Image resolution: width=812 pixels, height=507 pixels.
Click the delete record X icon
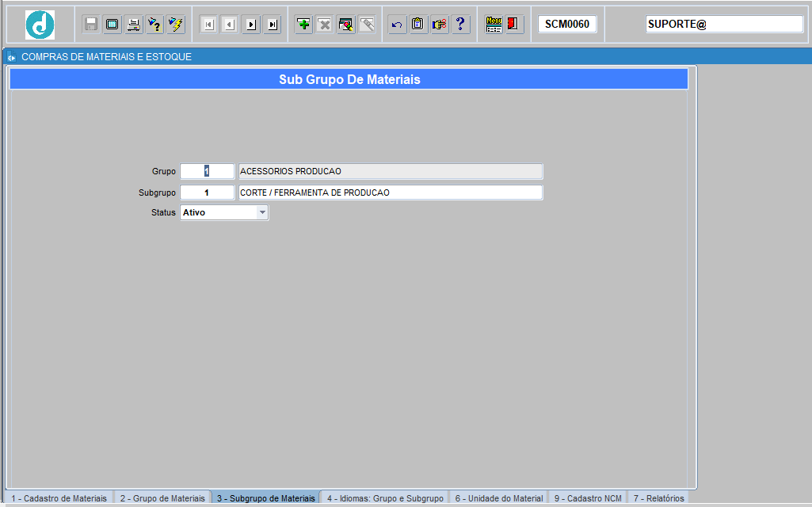(325, 25)
